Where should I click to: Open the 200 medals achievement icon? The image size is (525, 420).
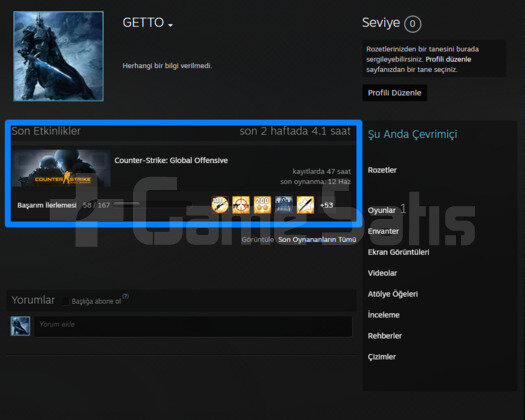[x=262, y=205]
